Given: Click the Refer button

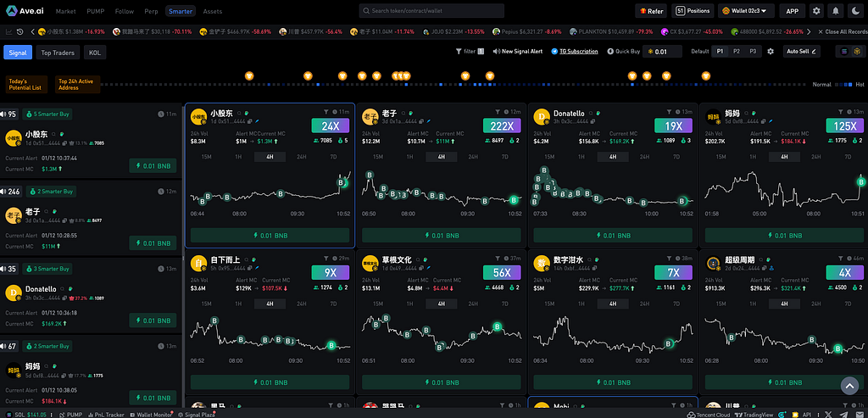Looking at the screenshot, I should pyautogui.click(x=651, y=10).
